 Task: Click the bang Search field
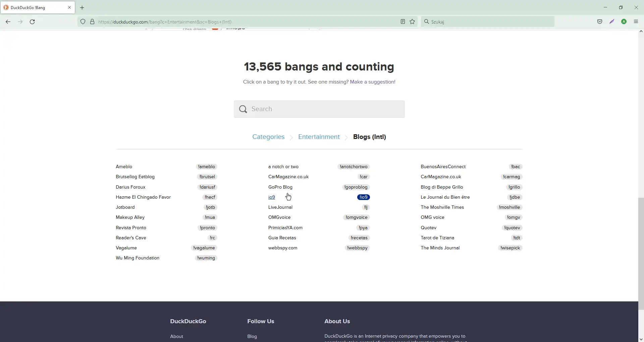[319, 109]
